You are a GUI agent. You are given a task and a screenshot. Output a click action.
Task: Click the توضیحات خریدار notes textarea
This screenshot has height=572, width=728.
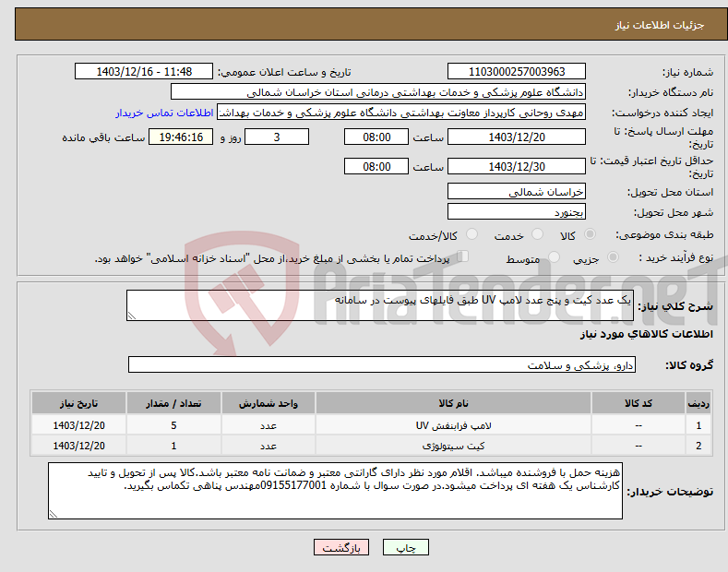click(335, 491)
